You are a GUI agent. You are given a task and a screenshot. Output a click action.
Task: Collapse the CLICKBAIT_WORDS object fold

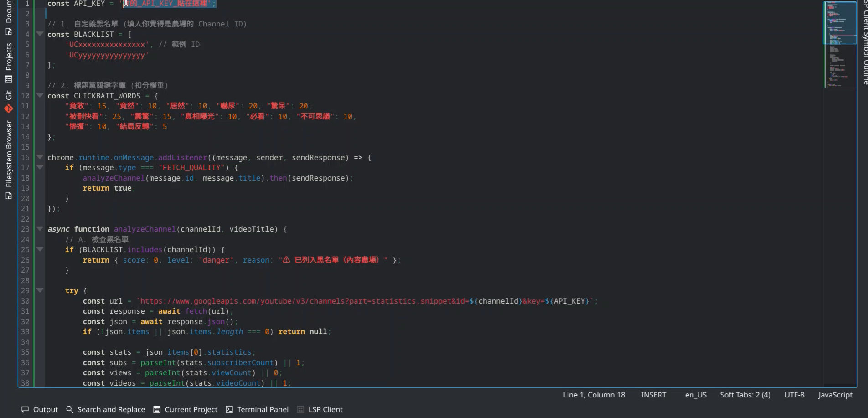[40, 95]
